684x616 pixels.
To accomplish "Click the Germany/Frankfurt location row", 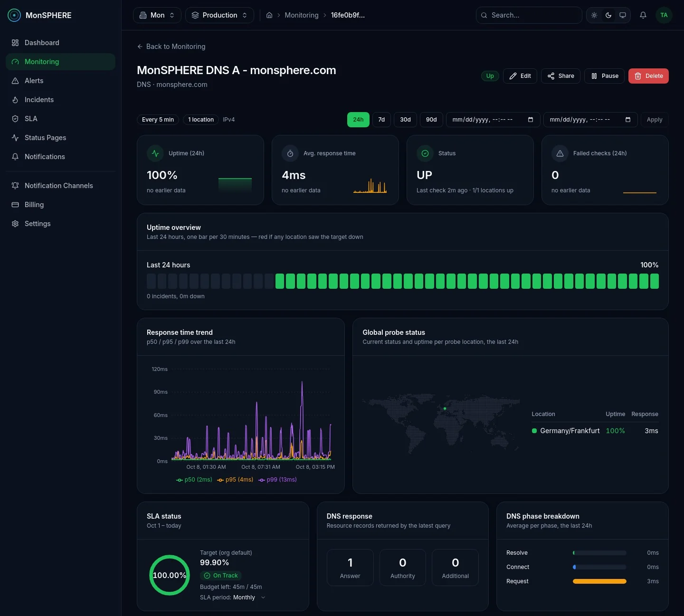I will [x=595, y=431].
